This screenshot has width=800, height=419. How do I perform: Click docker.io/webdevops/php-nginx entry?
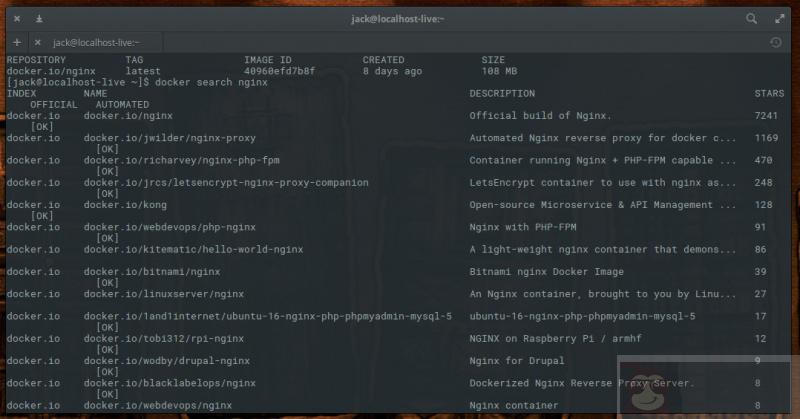coord(170,227)
